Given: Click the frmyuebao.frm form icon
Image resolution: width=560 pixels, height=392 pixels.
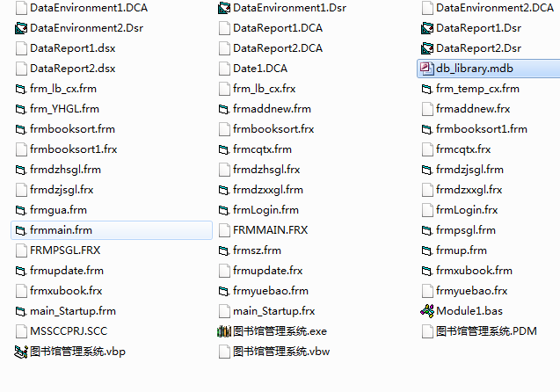Looking at the screenshot, I should (x=224, y=291).
